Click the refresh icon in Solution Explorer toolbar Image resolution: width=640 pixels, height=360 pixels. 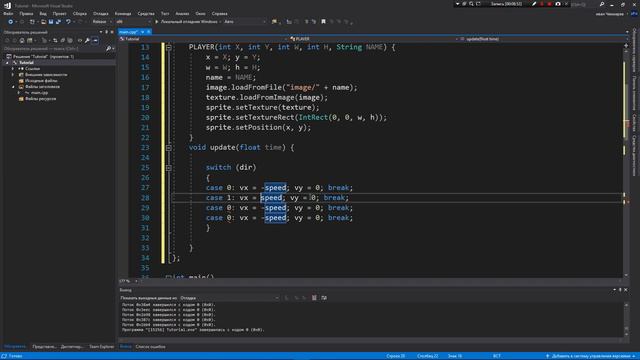[x=55, y=40]
